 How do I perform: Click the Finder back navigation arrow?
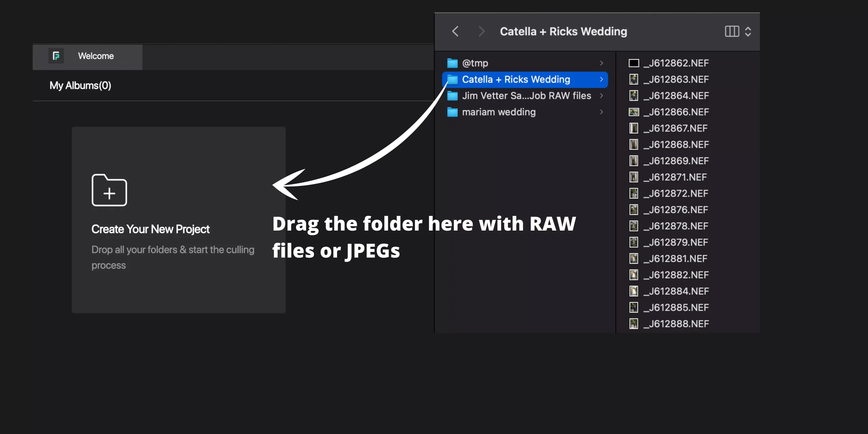point(455,31)
